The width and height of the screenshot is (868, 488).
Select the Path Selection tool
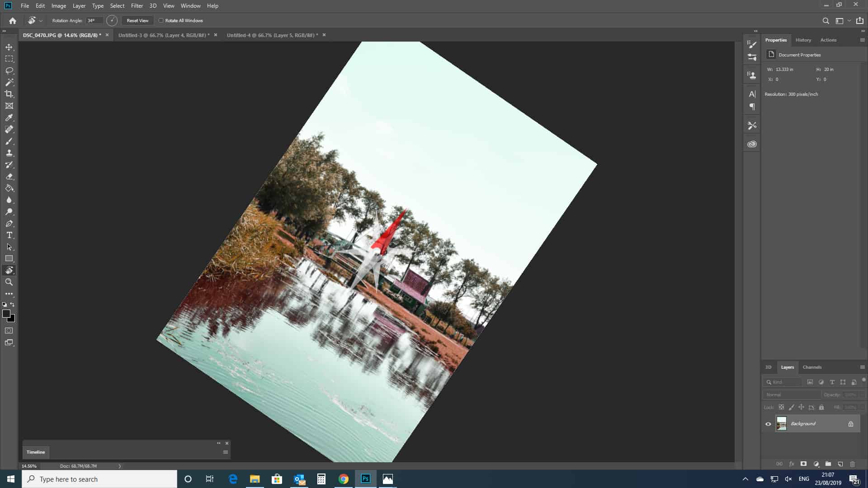click(9, 247)
